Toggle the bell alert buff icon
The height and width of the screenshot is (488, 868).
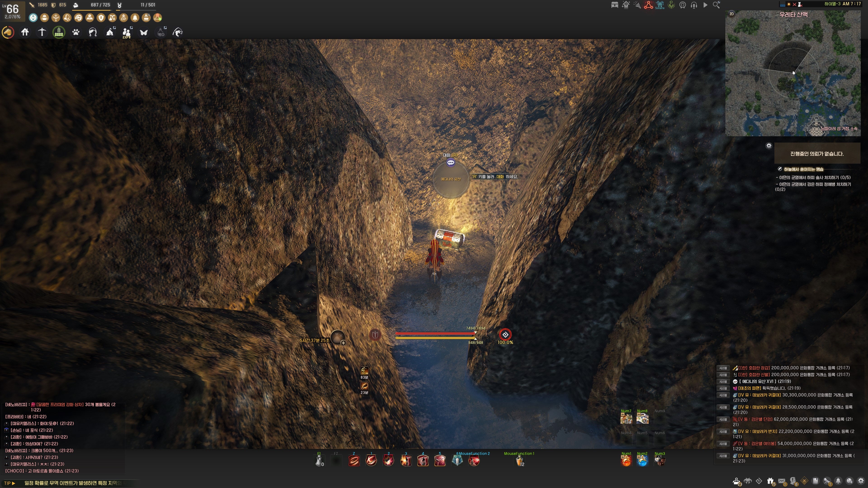[135, 18]
